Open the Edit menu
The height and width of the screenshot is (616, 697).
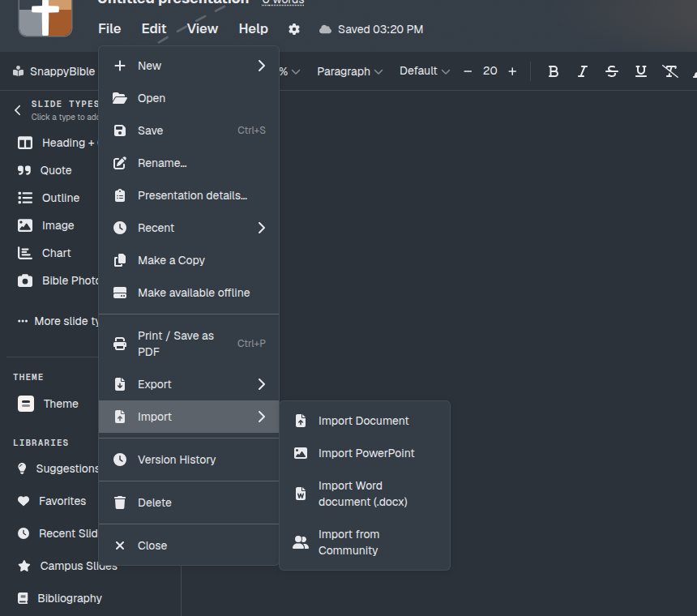pyautogui.click(x=154, y=28)
